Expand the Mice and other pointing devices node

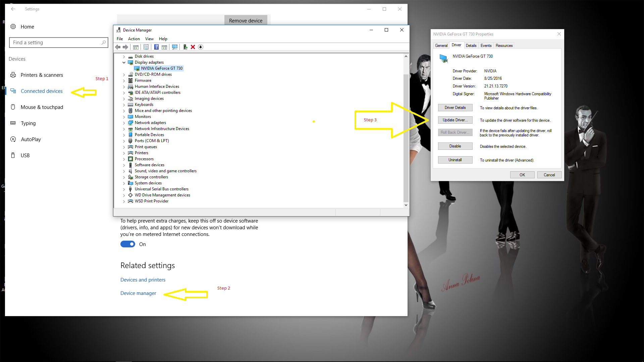click(x=124, y=111)
